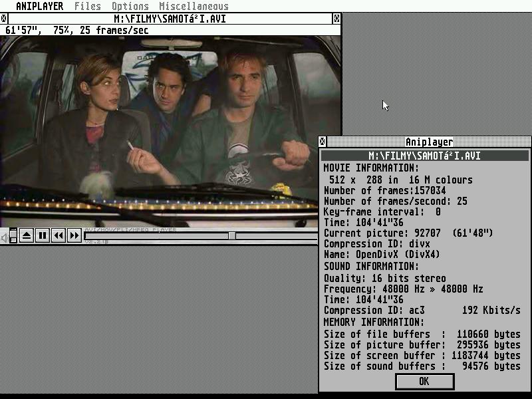Click the Aniplayer dialog title bar

pos(429,142)
